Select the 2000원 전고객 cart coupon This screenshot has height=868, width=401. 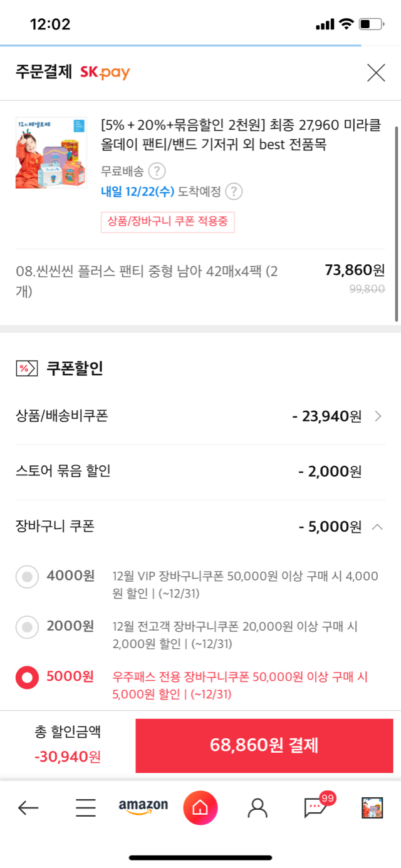(x=27, y=627)
